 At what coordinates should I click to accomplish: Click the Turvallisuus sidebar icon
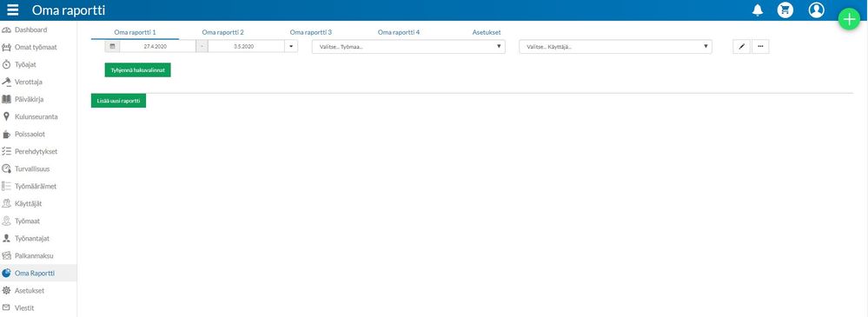(7, 168)
